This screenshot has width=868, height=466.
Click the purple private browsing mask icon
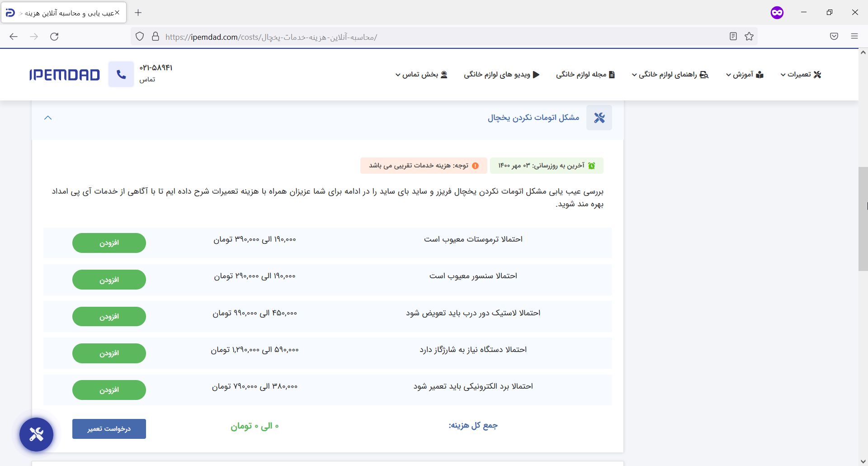pos(777,13)
